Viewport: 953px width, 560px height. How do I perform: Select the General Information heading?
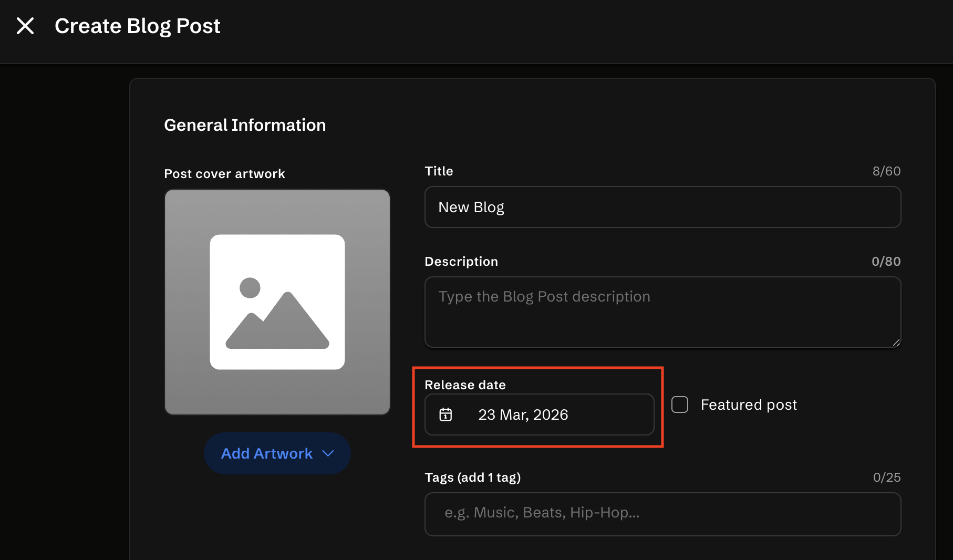point(245,125)
